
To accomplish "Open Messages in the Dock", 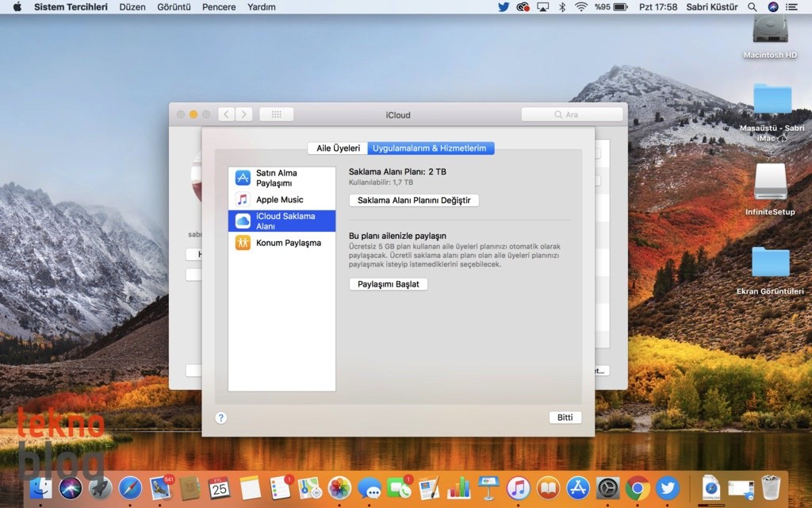I will (370, 488).
